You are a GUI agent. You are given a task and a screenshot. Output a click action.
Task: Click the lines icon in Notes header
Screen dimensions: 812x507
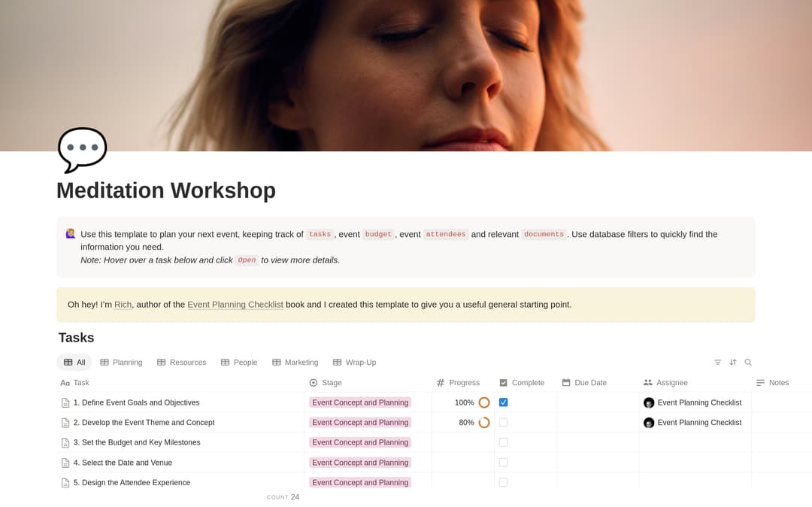[760, 383]
